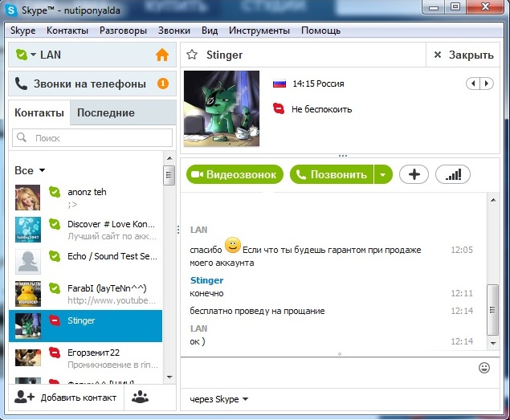Click Stinger's large profile picture
Viewport: 510px width, 420px height.
[x=222, y=108]
